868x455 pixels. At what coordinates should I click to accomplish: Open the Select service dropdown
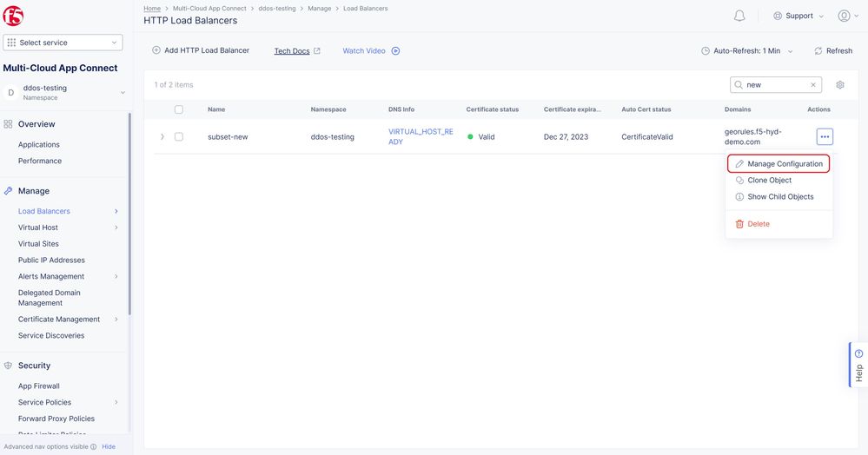pyautogui.click(x=63, y=43)
